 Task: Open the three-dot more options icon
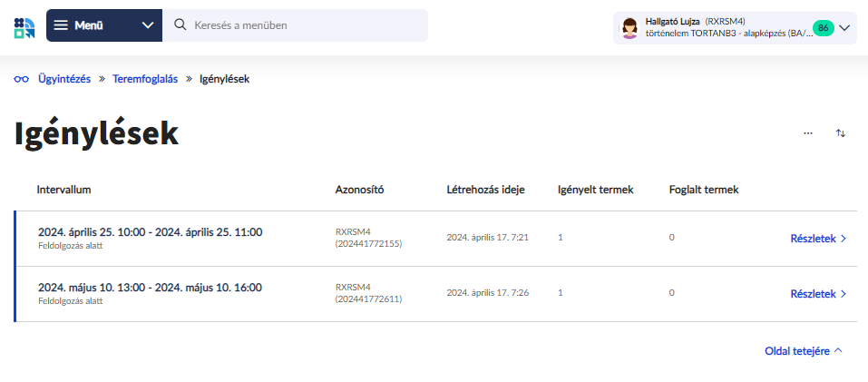click(808, 133)
